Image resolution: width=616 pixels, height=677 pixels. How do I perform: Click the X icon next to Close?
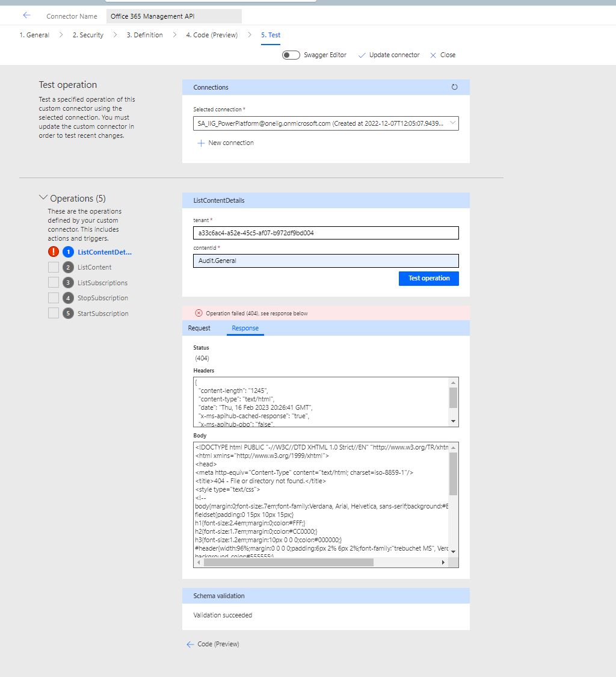click(433, 55)
